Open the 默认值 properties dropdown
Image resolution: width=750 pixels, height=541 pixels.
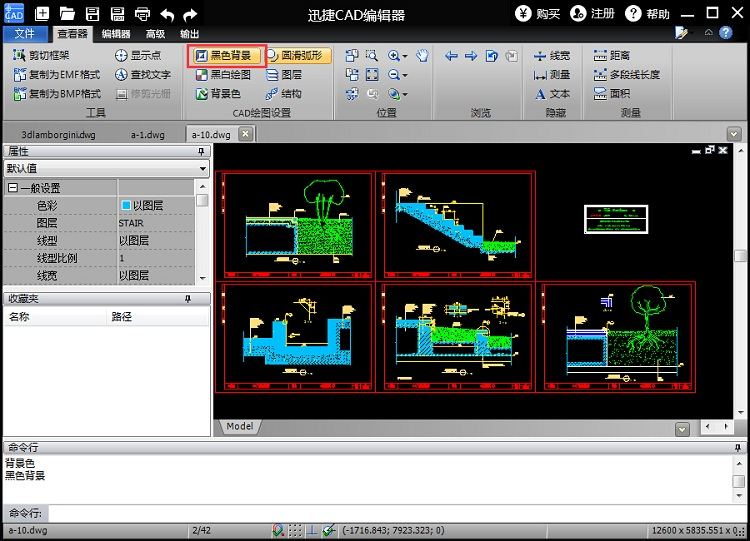coord(203,169)
